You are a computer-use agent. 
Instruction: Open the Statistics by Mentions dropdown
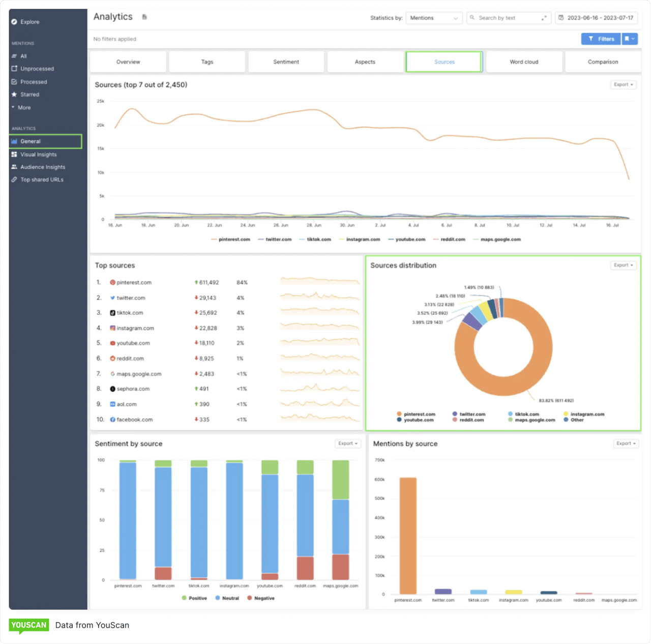pos(434,18)
